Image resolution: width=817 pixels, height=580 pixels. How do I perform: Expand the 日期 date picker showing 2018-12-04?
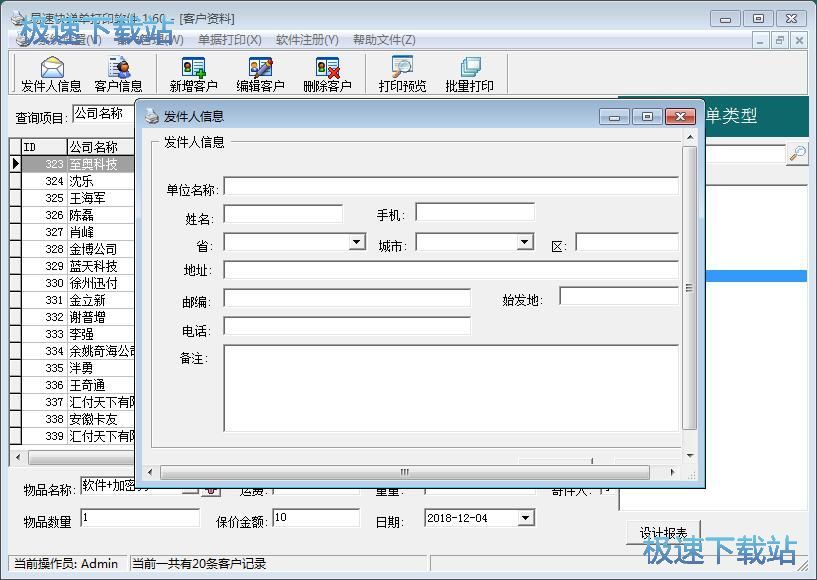click(x=524, y=517)
